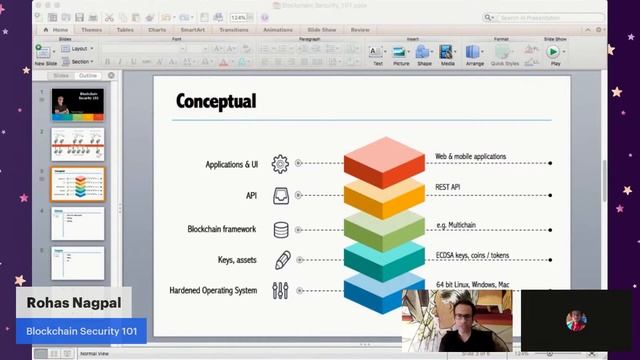Open the Slide Show ribbon tab
640x360 pixels.
(x=322, y=30)
